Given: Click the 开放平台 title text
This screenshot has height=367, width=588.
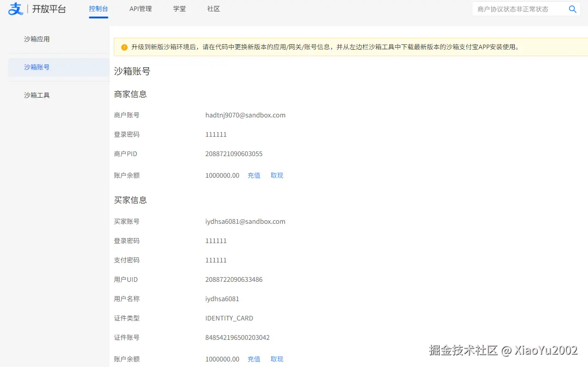Looking at the screenshot, I should 49,9.
